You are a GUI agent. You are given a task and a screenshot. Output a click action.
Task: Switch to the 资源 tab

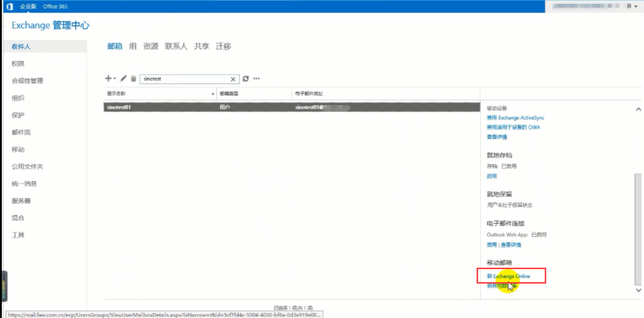(151, 46)
